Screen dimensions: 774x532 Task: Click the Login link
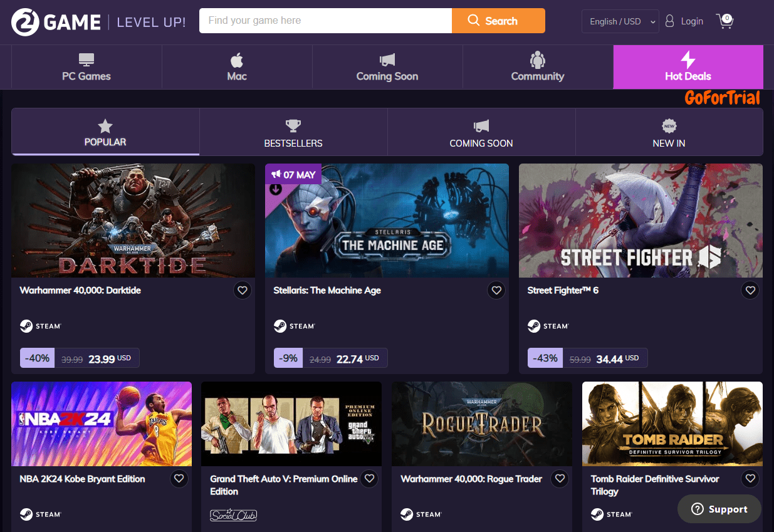[692, 21]
